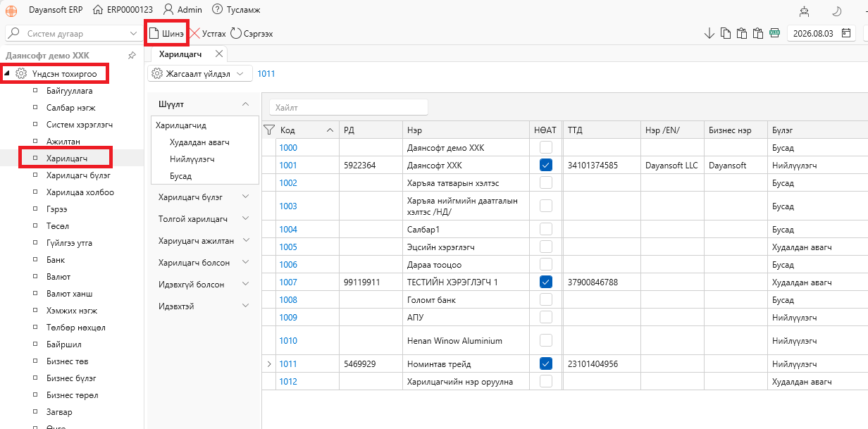The image size is (868, 429).
Task: Click the 1011 link beside Жагсаалт үйлдэл
Action: click(x=266, y=73)
